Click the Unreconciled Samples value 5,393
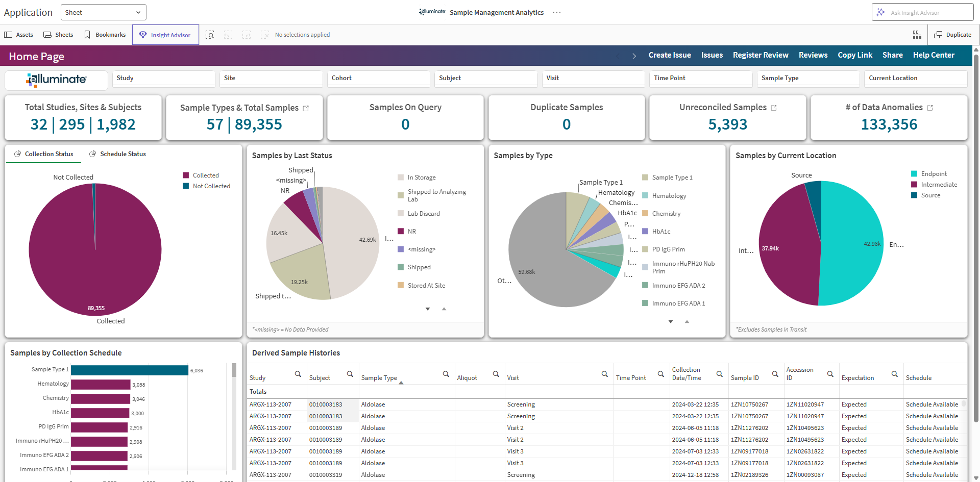 (x=727, y=124)
